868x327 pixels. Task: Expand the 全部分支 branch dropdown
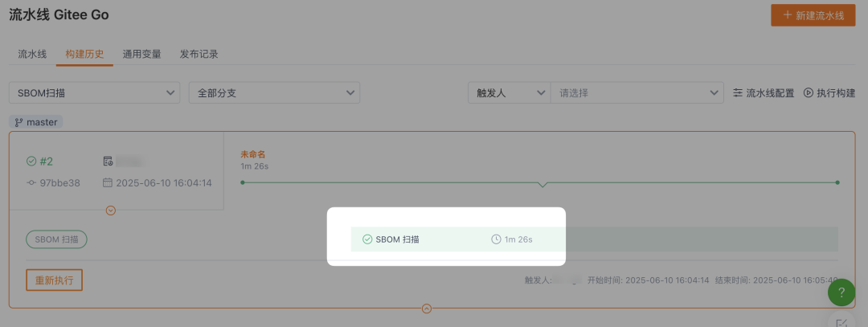[273, 93]
